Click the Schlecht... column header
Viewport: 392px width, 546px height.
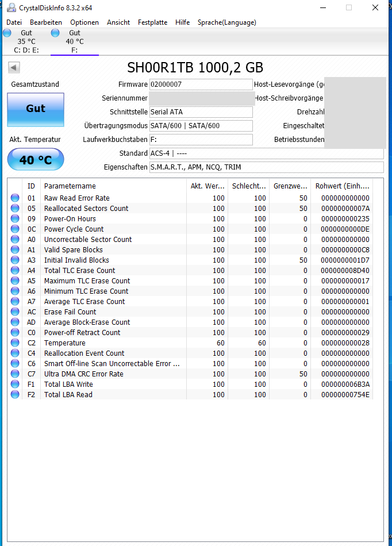click(248, 186)
